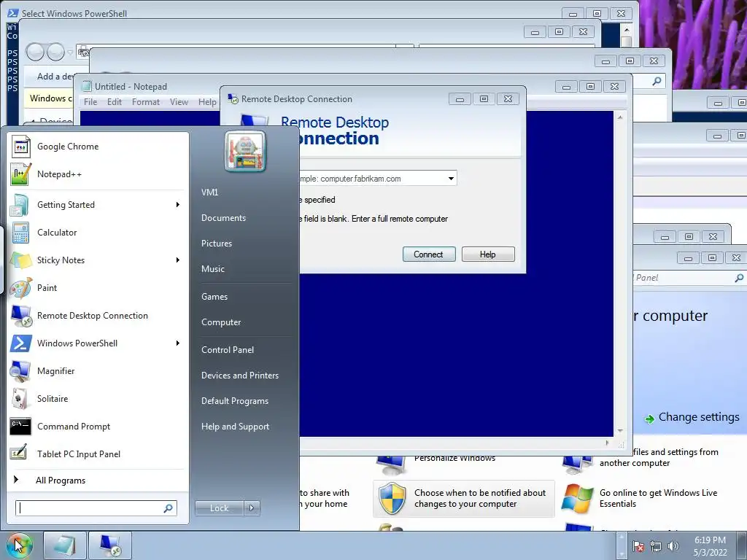The image size is (747, 560).
Task: Click the user account robot picture
Action: (x=245, y=152)
